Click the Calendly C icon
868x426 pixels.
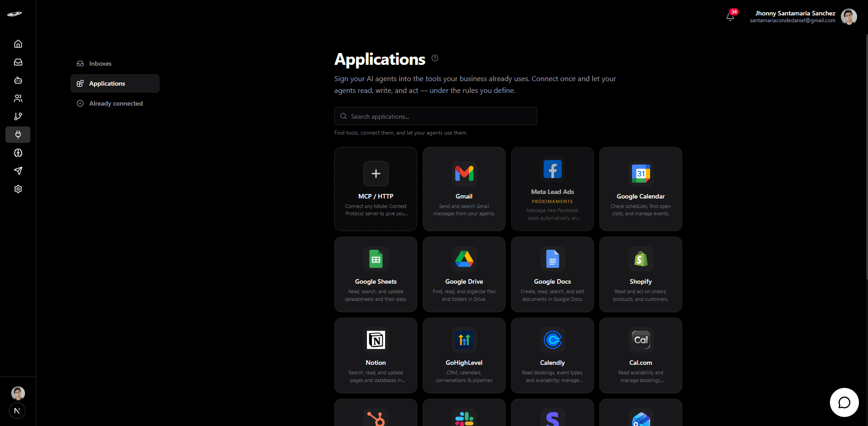click(553, 340)
